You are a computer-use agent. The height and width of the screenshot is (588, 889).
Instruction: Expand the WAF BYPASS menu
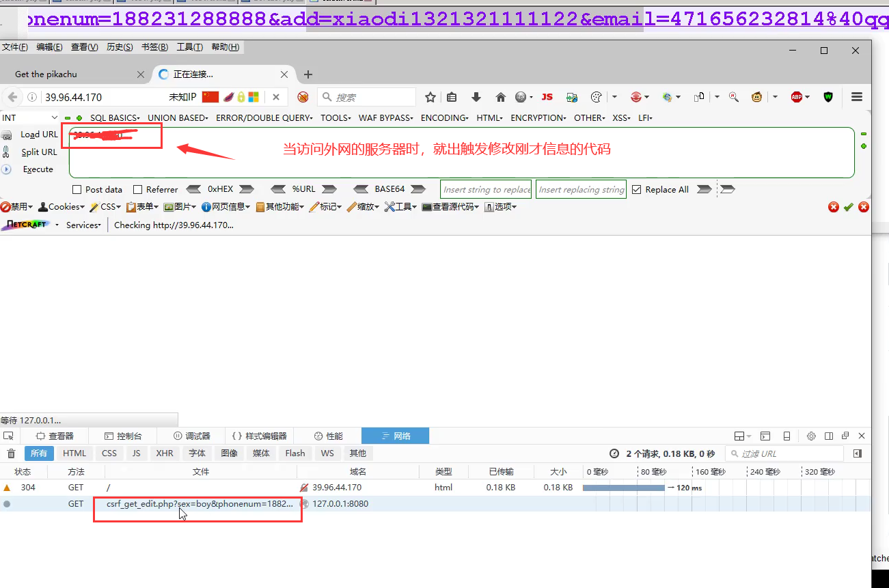click(385, 118)
